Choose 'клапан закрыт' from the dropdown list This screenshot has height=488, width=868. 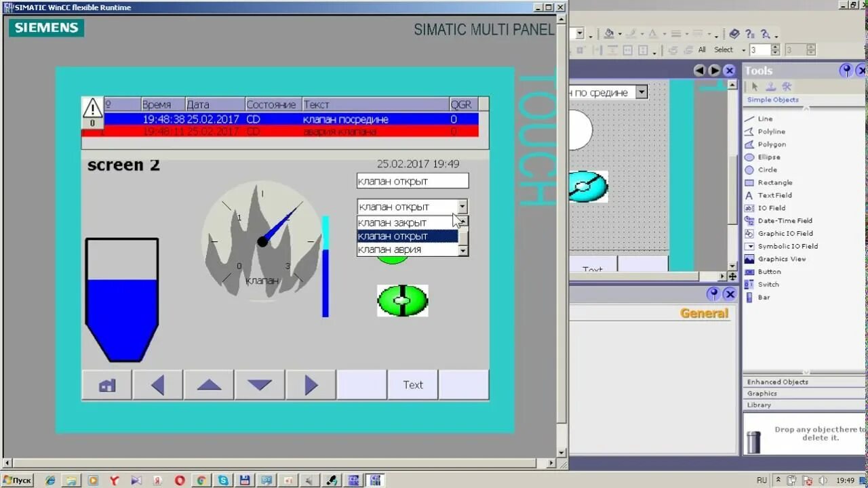[x=408, y=222]
